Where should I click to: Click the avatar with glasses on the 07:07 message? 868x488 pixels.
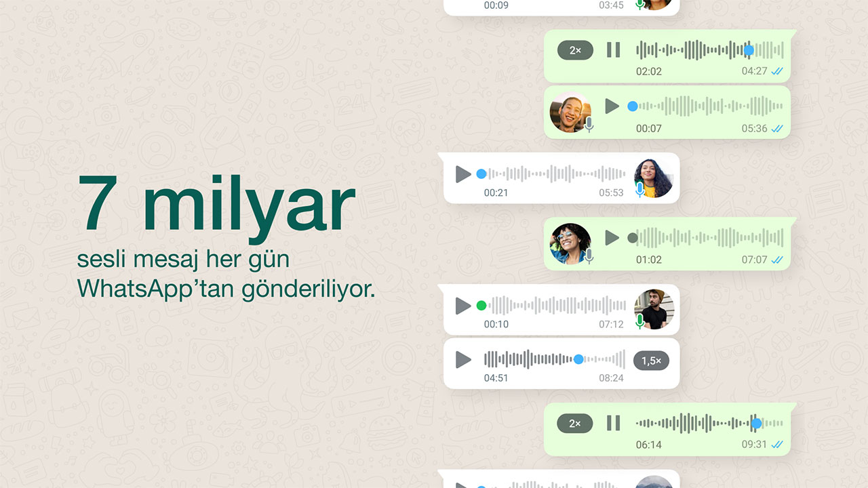tap(570, 243)
